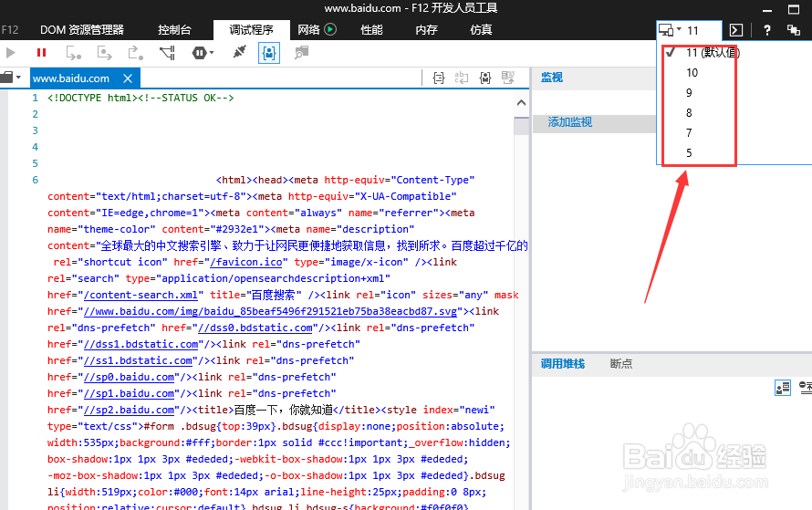Screen dimensions: 812x510
Task: Switch to the 调用堆栈 tab
Action: tap(562, 363)
